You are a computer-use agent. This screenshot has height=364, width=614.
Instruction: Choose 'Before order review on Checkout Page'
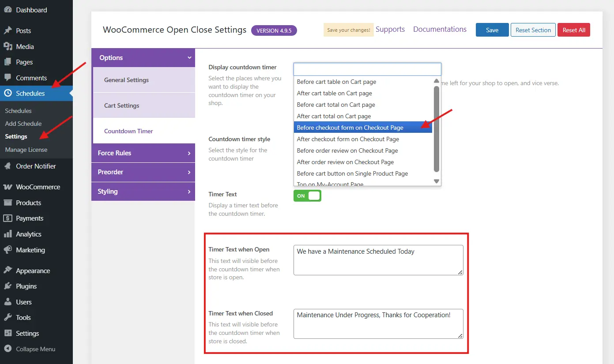coord(363,150)
